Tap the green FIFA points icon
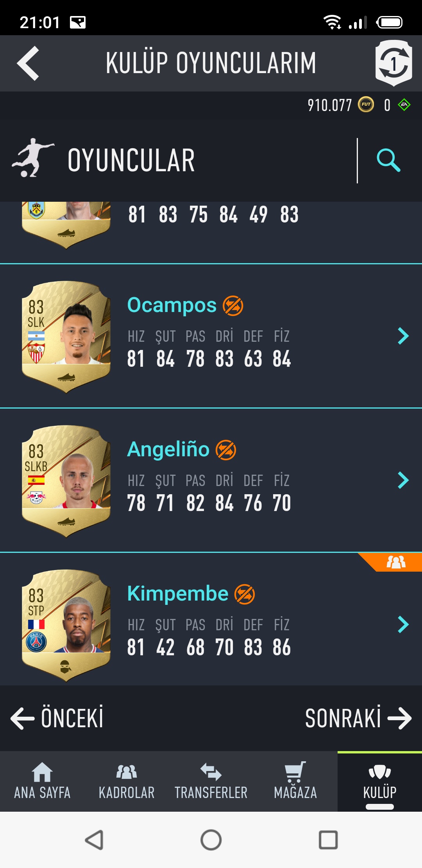 click(x=404, y=105)
